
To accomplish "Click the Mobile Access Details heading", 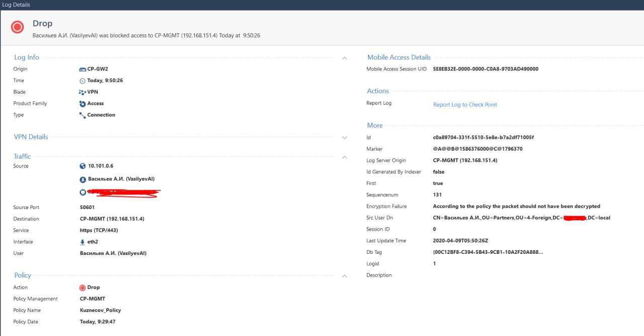I will [399, 57].
